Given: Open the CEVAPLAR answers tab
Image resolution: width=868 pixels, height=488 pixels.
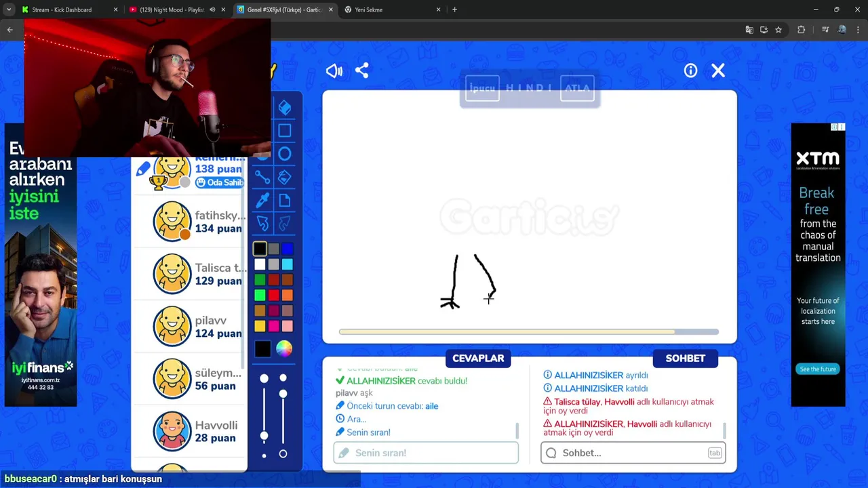Looking at the screenshot, I should 478,358.
